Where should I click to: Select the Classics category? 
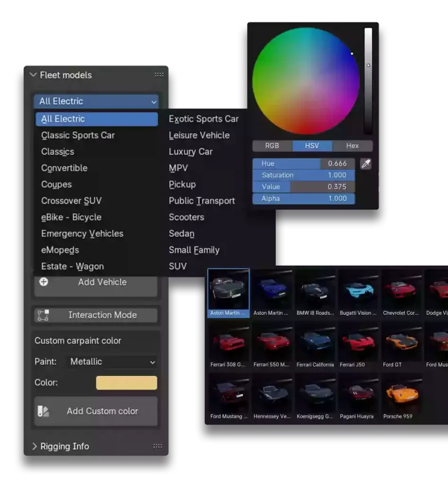click(x=57, y=152)
